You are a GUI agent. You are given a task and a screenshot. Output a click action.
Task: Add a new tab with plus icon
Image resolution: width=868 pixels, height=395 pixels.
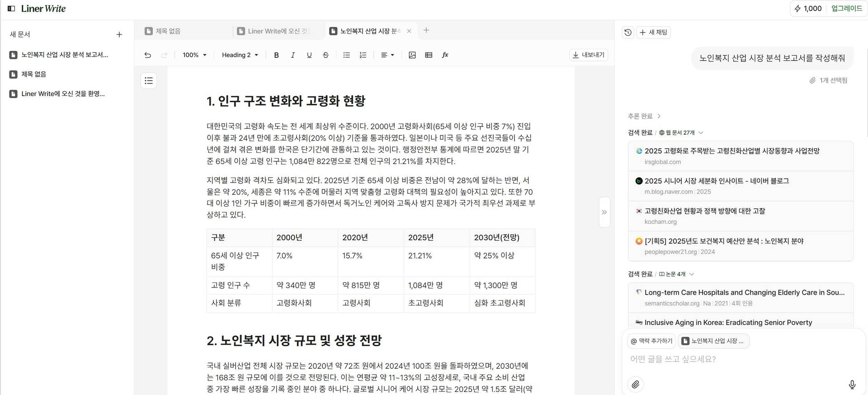[x=426, y=30]
